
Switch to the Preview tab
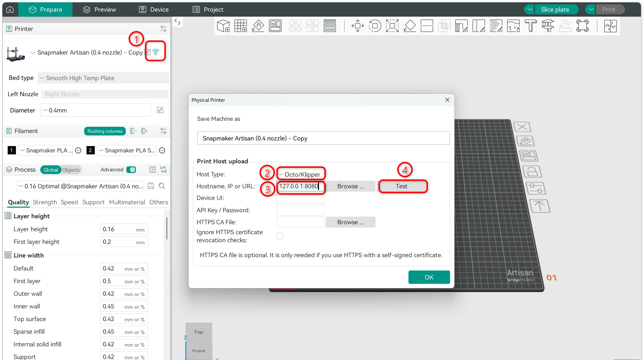tap(99, 9)
